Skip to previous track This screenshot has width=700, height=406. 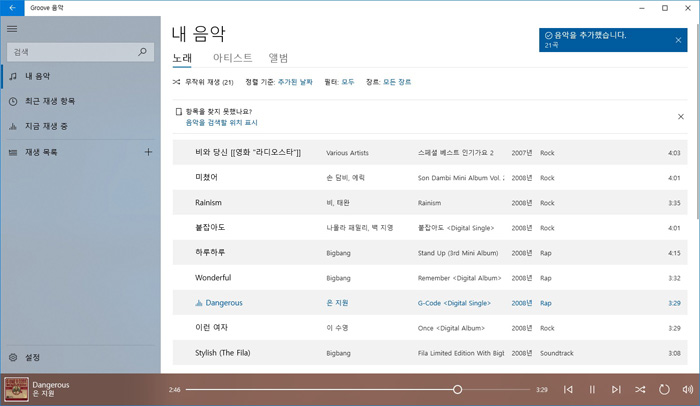pyautogui.click(x=568, y=389)
